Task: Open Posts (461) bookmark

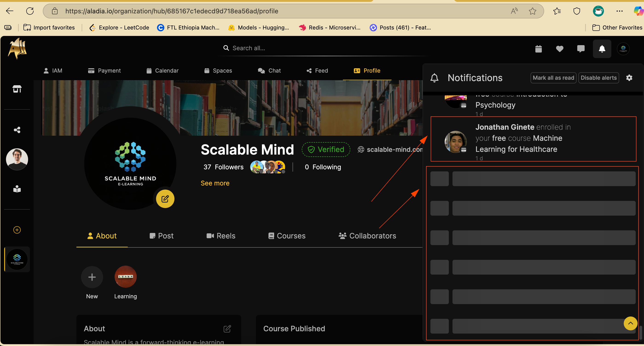Action: pyautogui.click(x=400, y=27)
